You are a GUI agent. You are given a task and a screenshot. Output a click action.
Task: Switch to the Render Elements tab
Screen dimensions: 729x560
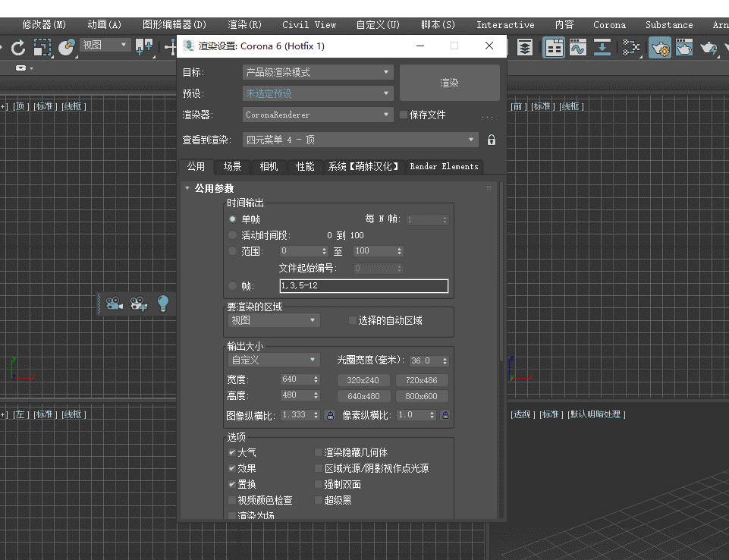click(444, 166)
